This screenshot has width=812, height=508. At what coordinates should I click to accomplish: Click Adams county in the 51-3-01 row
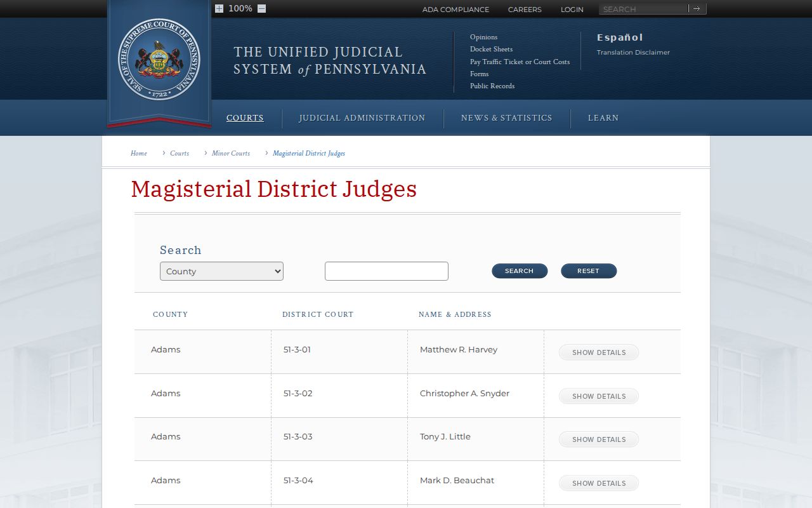166,349
